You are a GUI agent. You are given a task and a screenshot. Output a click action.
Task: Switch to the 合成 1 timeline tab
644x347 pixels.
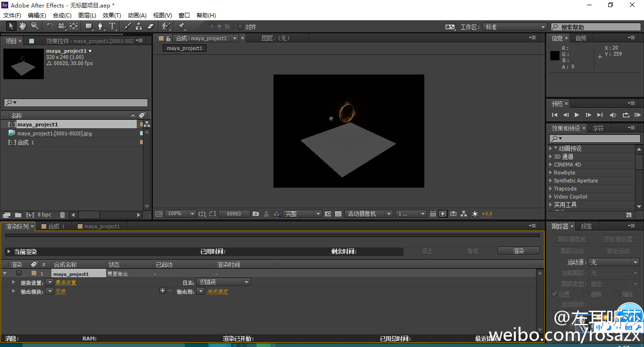(x=56, y=226)
